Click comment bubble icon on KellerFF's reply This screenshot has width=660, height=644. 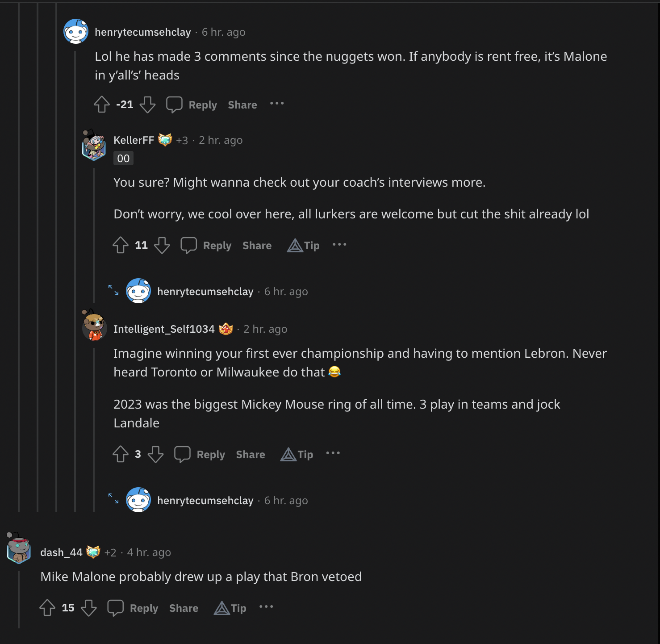188,245
